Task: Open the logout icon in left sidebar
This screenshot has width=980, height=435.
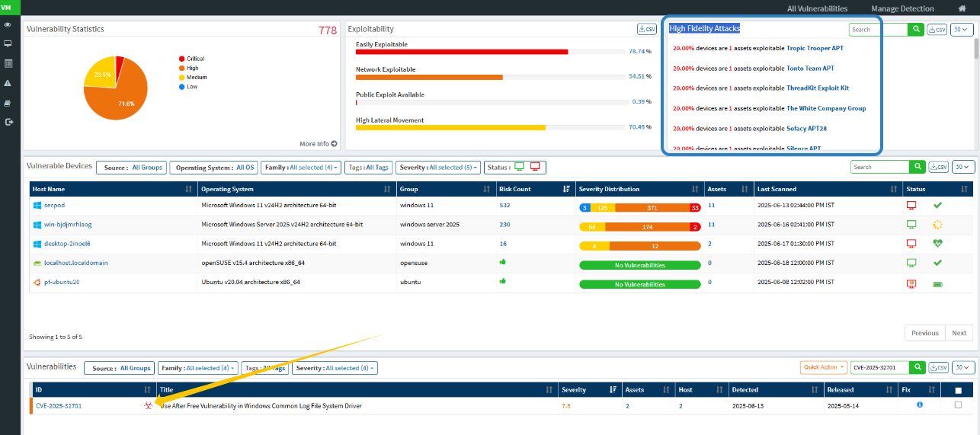Action: tap(9, 122)
